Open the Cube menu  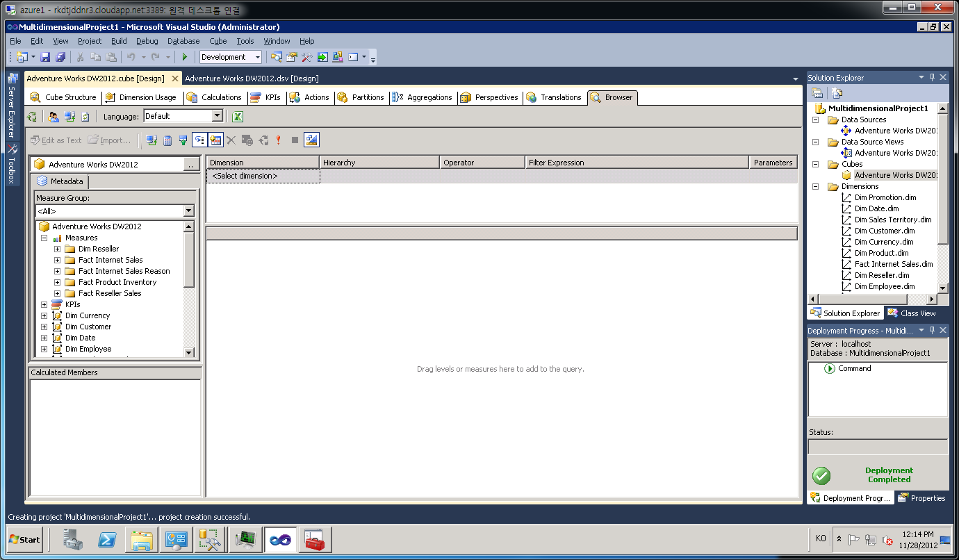218,41
